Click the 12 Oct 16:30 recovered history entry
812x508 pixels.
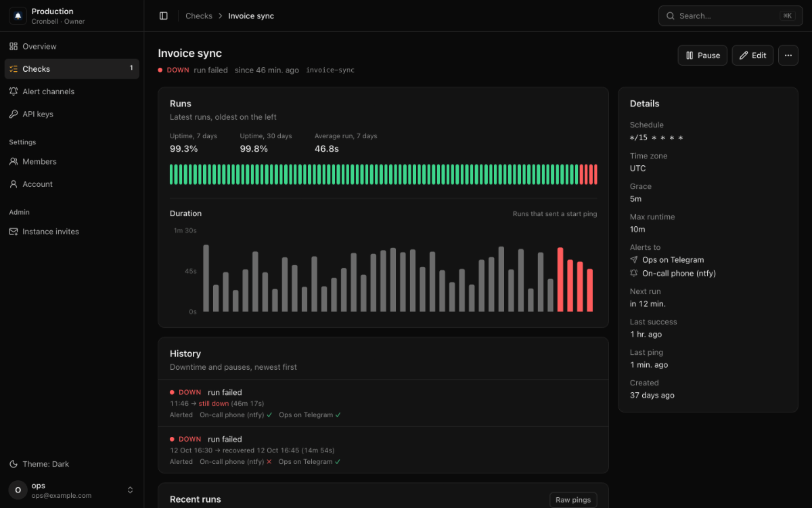click(x=383, y=450)
